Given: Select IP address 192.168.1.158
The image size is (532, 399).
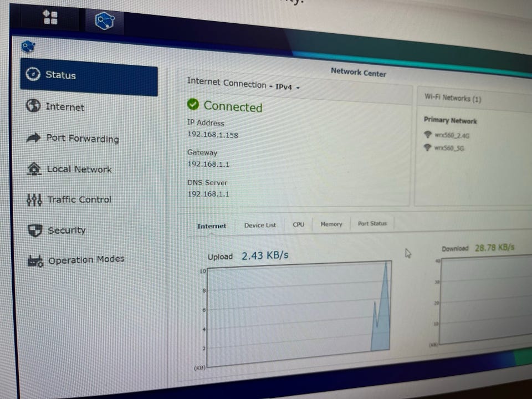Looking at the screenshot, I should [x=213, y=135].
